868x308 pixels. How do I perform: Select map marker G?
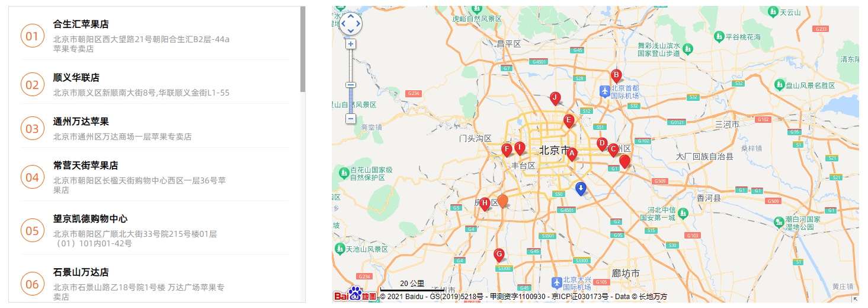pyautogui.click(x=499, y=255)
